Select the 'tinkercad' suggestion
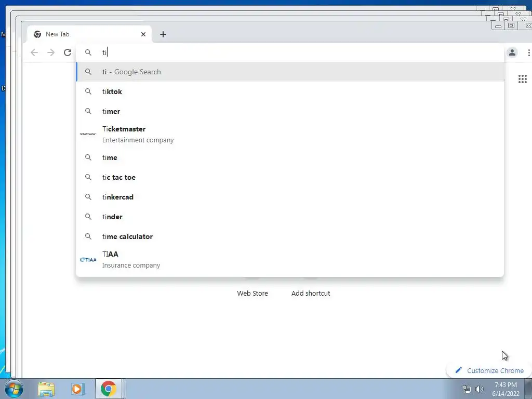This screenshot has width=532, height=399. click(x=290, y=197)
